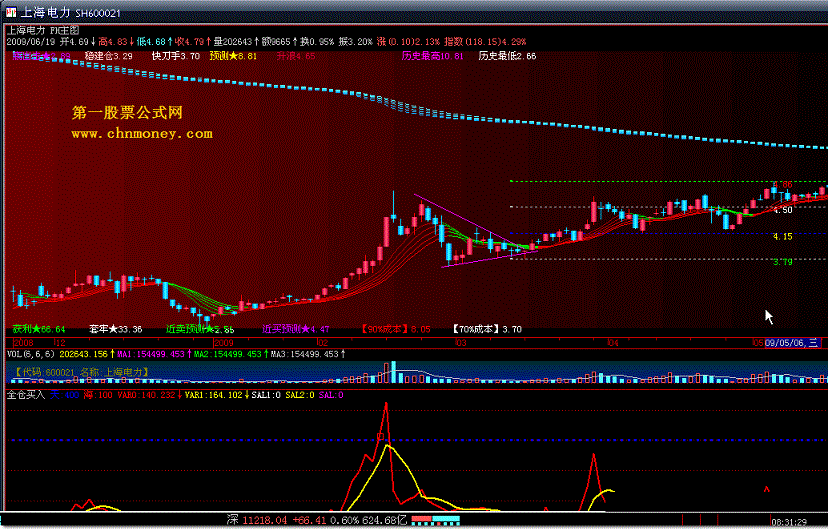
Task: Click the 深 11218.04 index in status bar
Action: (257, 520)
